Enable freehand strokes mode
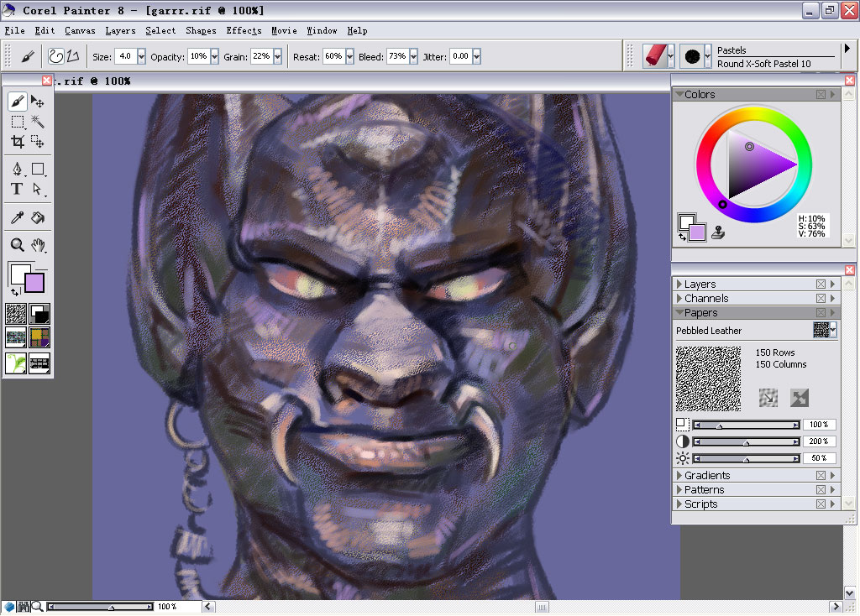This screenshot has width=860, height=616. coord(55,56)
